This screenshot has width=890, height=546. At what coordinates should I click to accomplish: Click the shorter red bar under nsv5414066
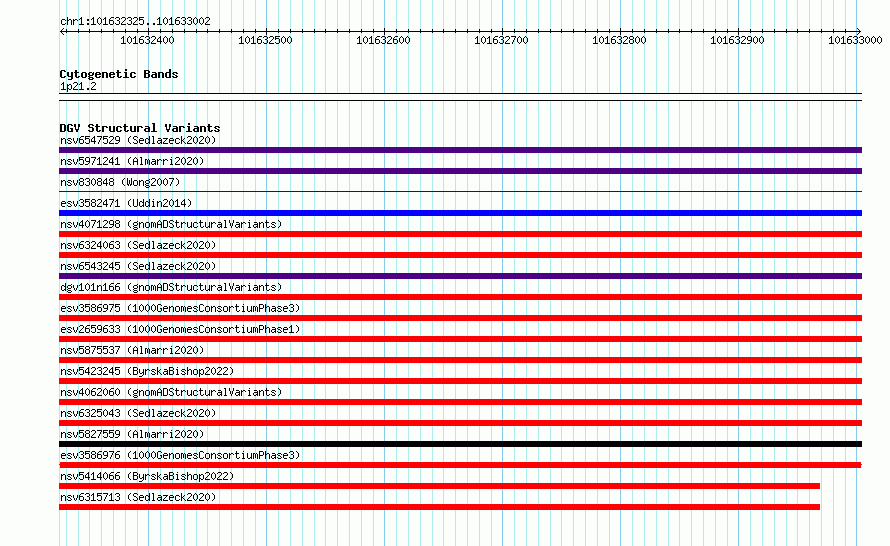click(439, 486)
